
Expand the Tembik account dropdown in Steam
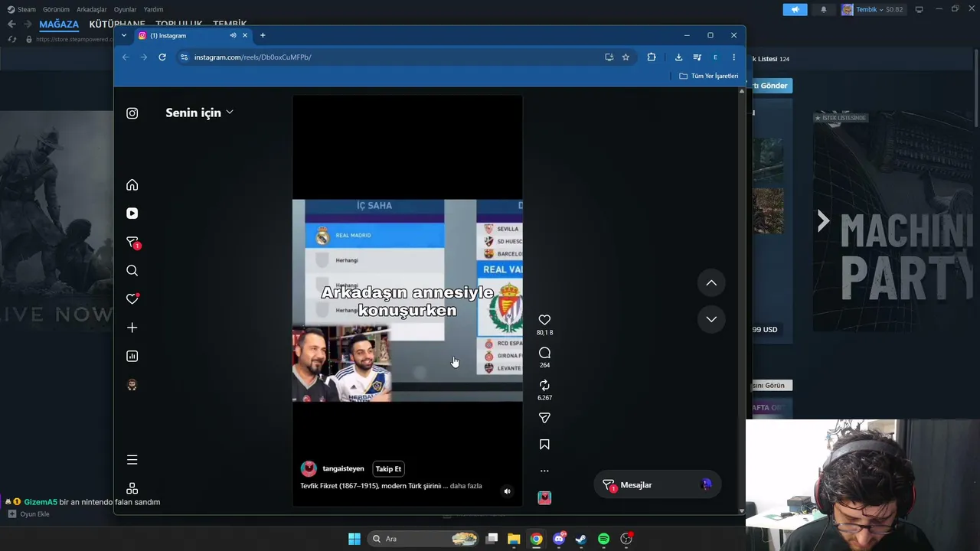tap(872, 9)
